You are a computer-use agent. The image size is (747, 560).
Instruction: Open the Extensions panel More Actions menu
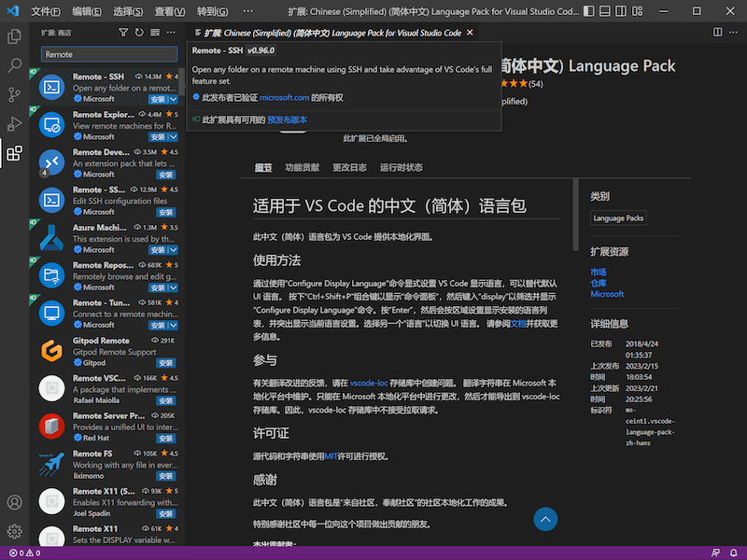pyautogui.click(x=171, y=32)
